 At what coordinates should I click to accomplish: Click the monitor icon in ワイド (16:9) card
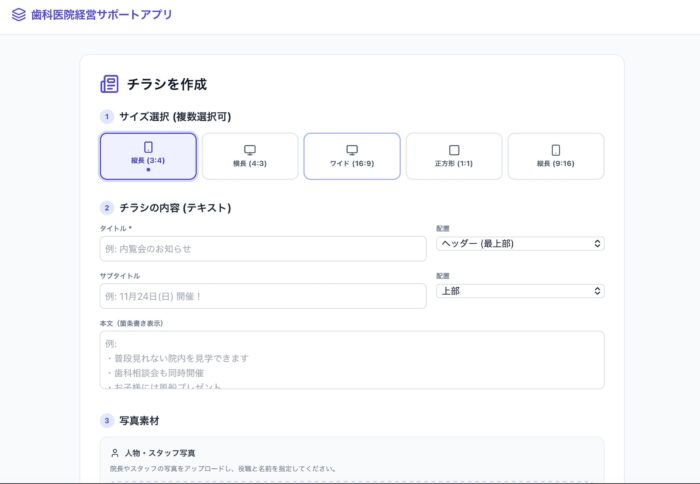pyautogui.click(x=352, y=149)
